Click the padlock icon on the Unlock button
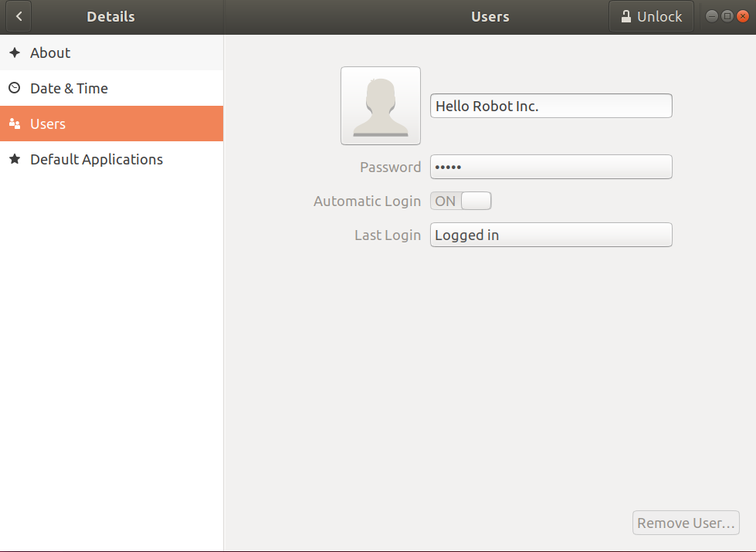 (626, 16)
